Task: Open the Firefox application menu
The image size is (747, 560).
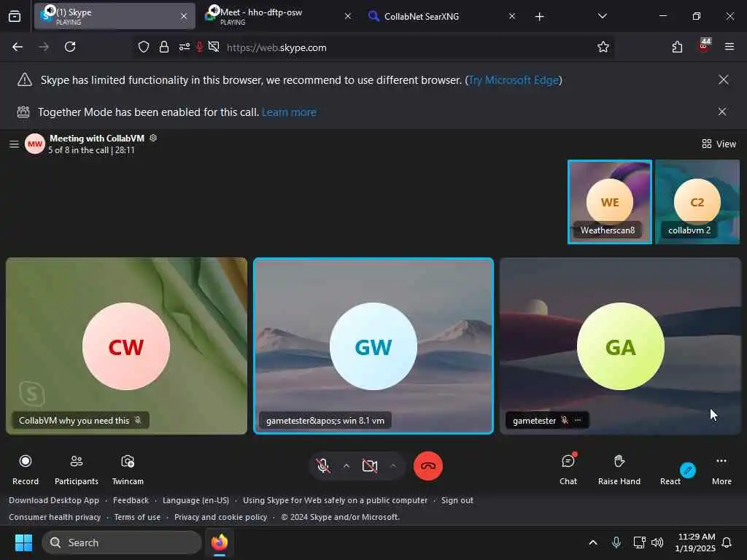Action: click(x=729, y=47)
